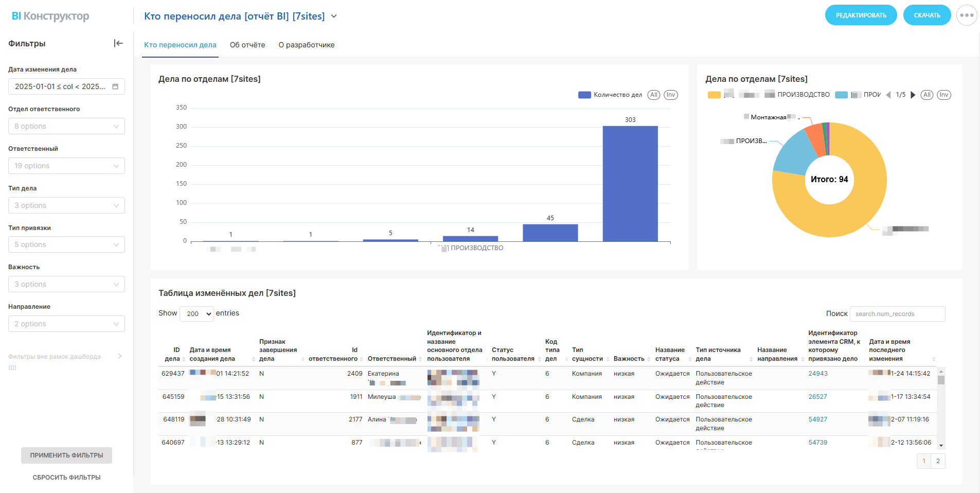980x493 pixels.
Task: Click Inv on the bar chart legend
Action: click(x=671, y=95)
